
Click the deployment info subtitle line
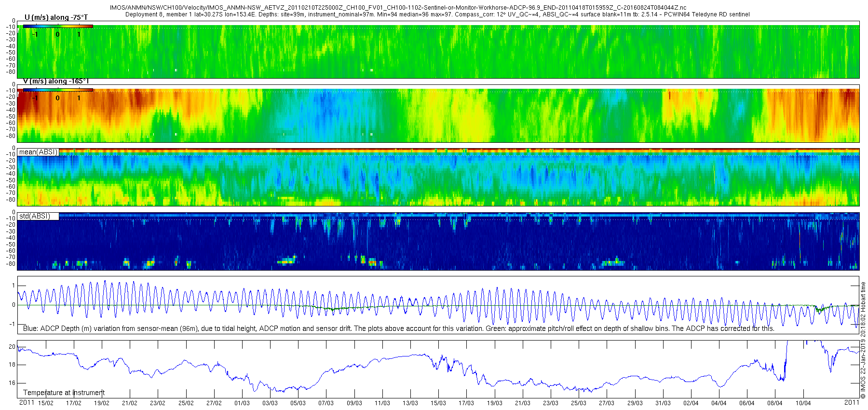[x=437, y=14]
